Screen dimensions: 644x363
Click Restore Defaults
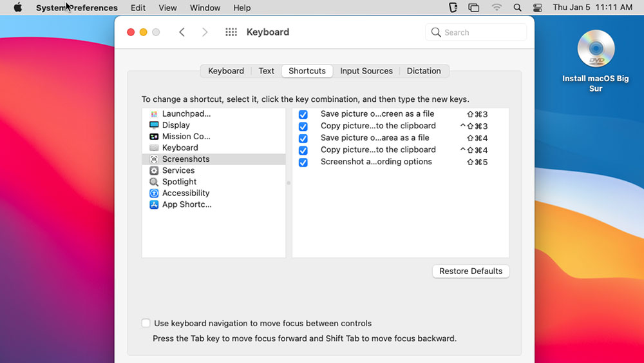point(471,271)
